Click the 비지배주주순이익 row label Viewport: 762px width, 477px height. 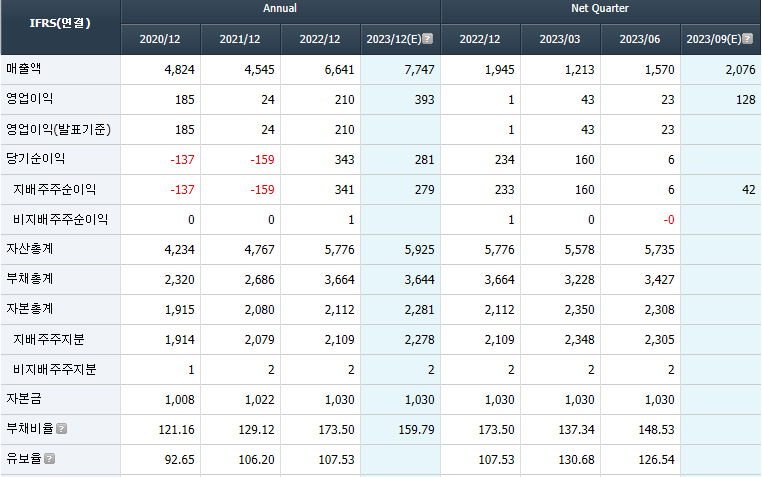point(60,219)
